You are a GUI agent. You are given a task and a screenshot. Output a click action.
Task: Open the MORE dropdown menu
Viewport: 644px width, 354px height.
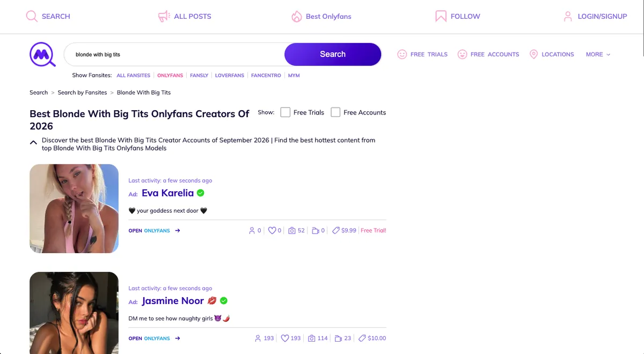coord(598,54)
